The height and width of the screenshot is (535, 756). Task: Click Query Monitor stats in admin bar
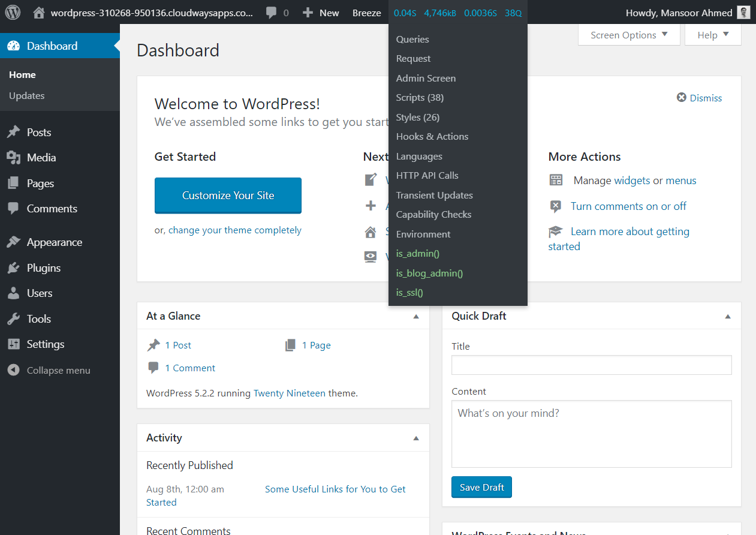coord(458,13)
